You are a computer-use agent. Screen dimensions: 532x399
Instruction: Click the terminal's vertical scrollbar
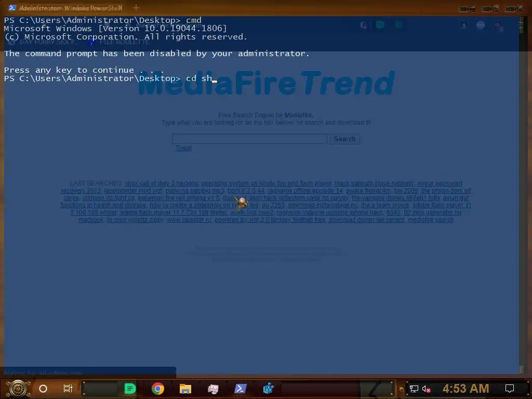tap(522, 195)
